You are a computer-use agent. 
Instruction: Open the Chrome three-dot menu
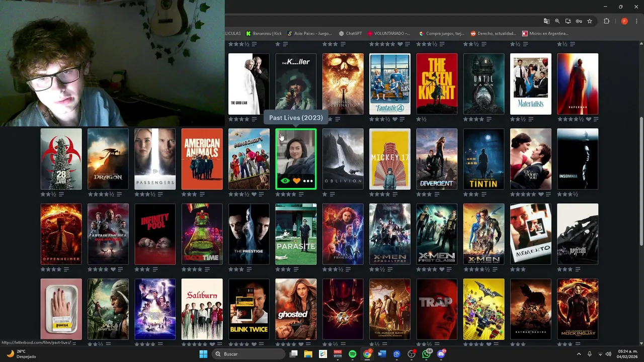click(636, 21)
